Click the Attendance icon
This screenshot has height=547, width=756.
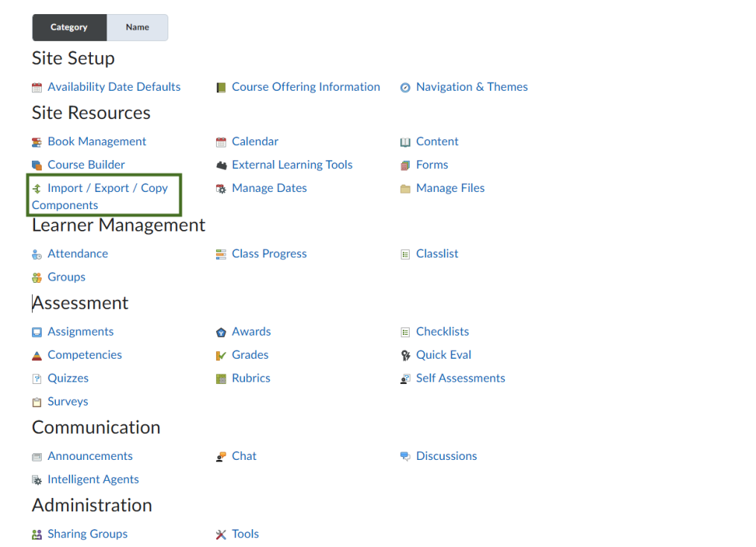pos(36,255)
